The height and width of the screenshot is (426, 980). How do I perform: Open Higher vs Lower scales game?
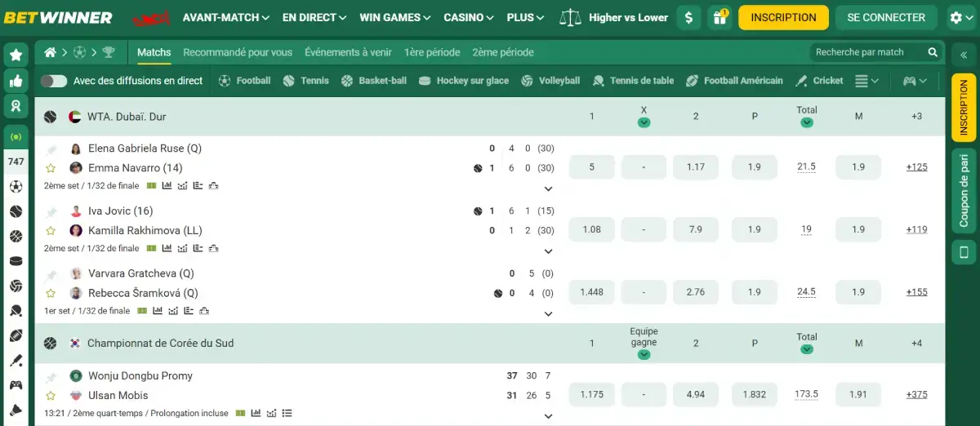click(614, 17)
